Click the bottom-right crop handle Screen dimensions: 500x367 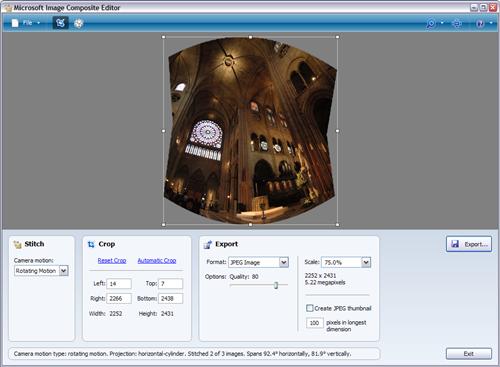tap(337, 225)
